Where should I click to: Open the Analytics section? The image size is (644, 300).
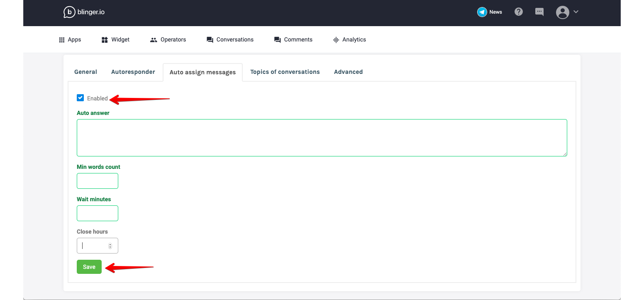coord(349,39)
